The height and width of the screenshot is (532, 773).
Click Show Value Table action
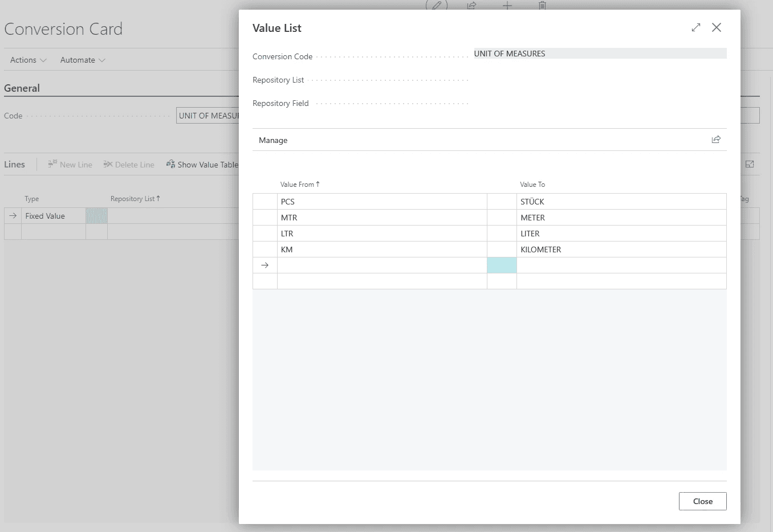(202, 165)
